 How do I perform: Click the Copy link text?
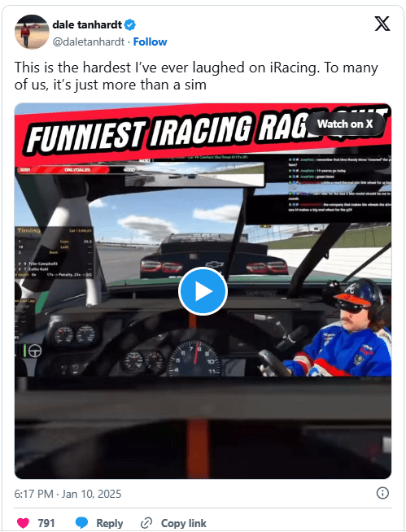coord(184,523)
